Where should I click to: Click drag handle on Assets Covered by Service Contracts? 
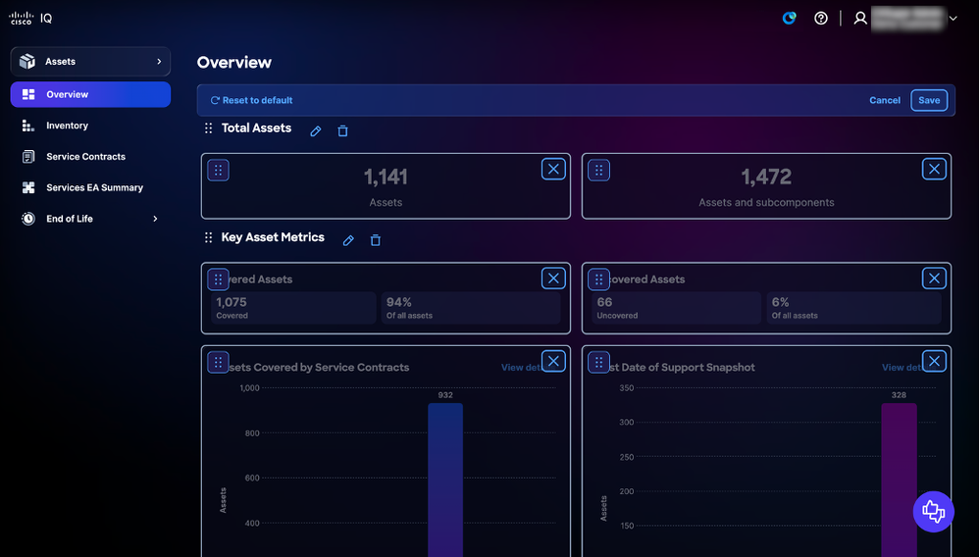coord(218,362)
